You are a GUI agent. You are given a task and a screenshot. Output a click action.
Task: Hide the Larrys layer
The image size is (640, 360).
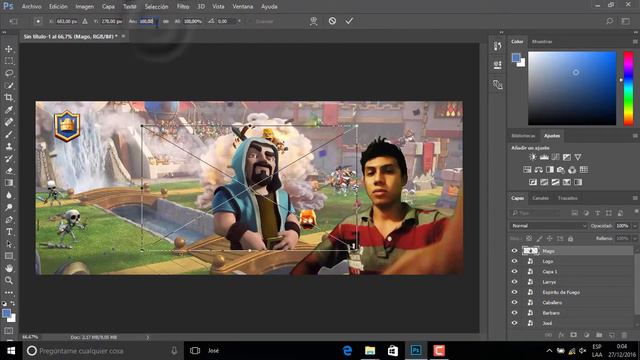pos(514,282)
